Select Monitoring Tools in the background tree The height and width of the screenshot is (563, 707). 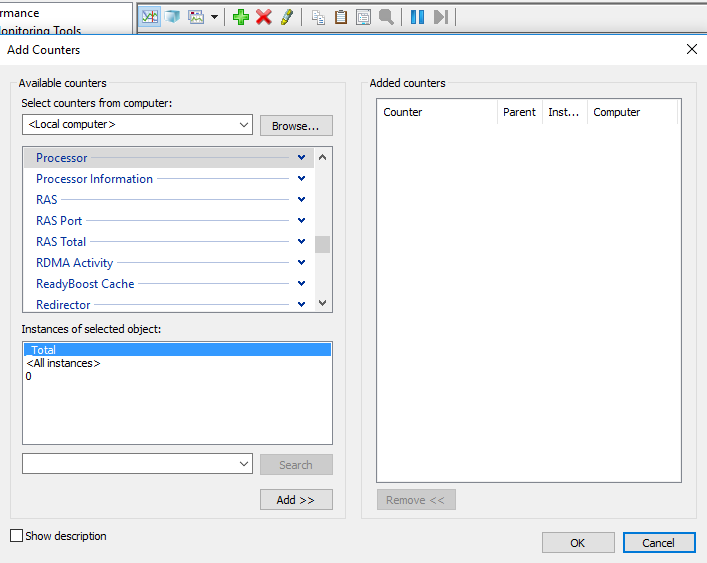pos(41,30)
